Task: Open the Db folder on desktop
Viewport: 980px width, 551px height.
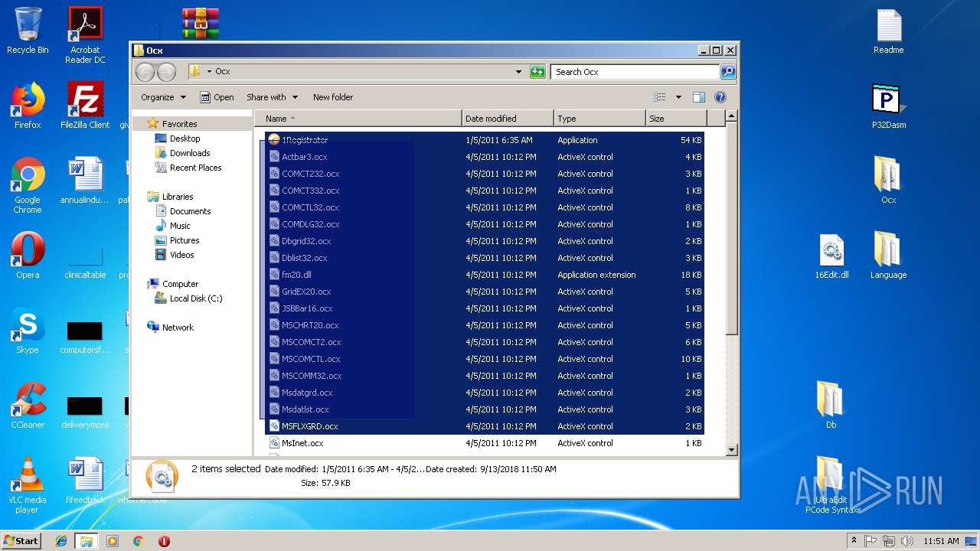Action: [831, 405]
